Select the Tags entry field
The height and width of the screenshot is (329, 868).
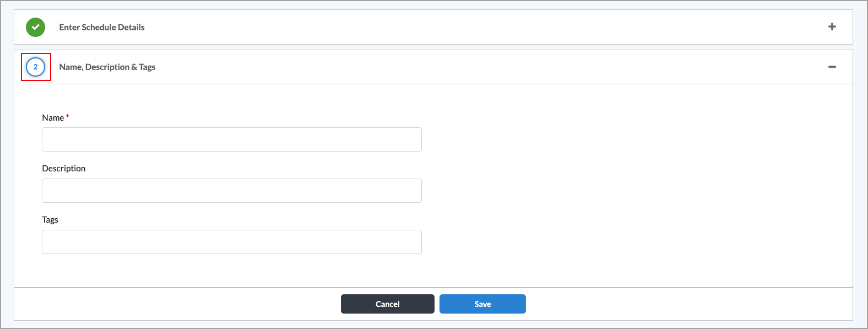(231, 241)
